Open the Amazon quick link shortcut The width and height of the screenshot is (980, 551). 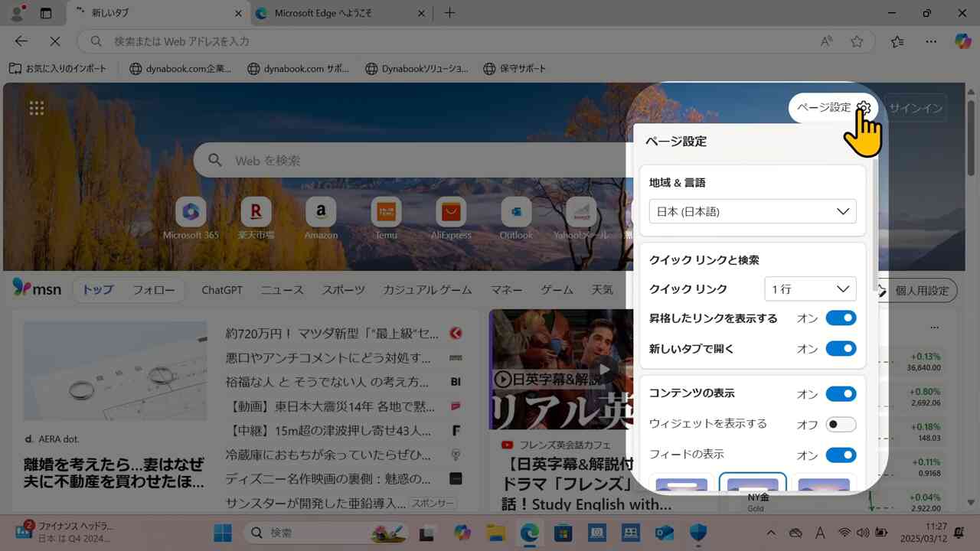321,212
